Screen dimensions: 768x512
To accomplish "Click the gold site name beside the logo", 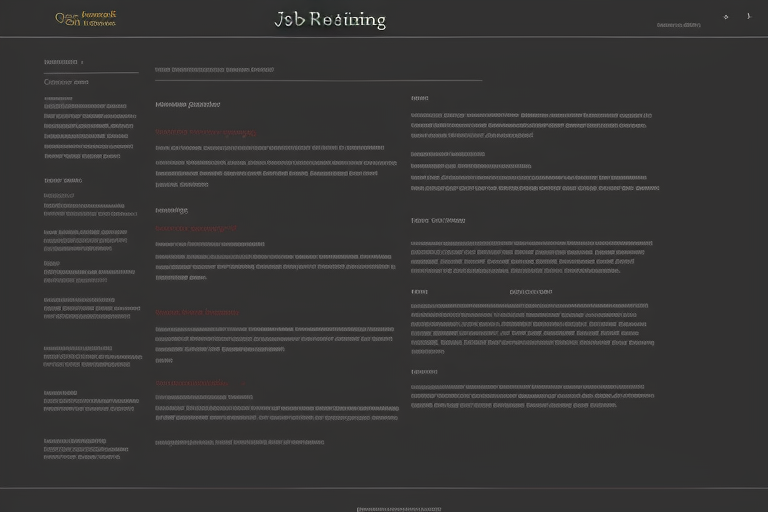I will click(98, 19).
